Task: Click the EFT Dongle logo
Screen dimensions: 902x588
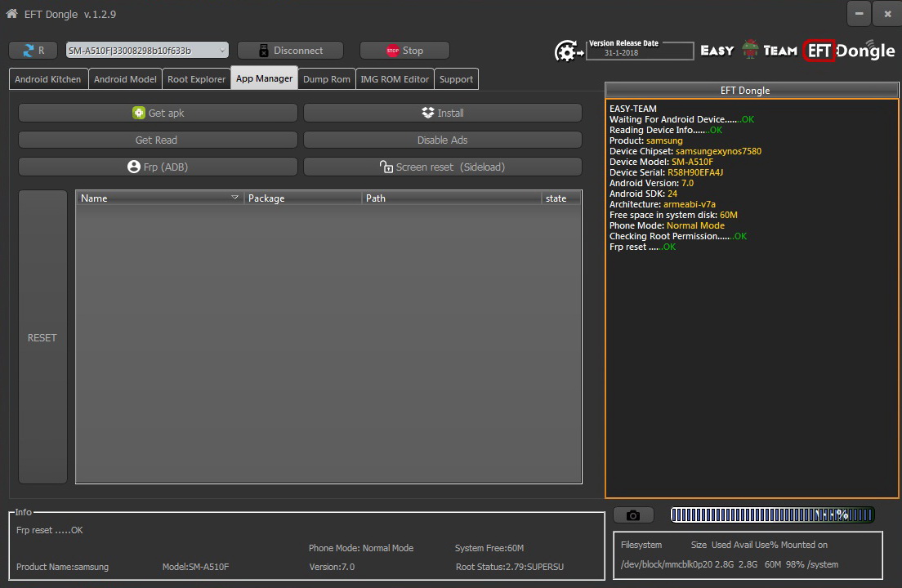Action: click(849, 51)
